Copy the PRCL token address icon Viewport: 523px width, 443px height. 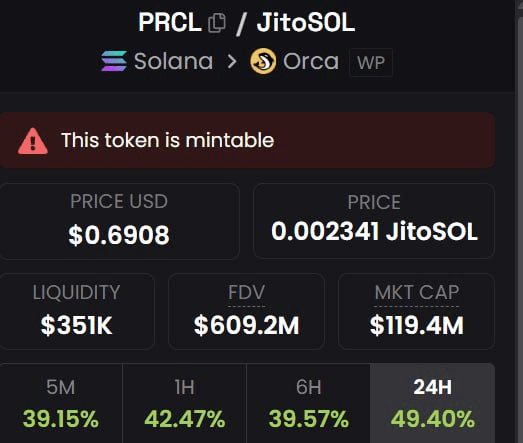tap(217, 23)
